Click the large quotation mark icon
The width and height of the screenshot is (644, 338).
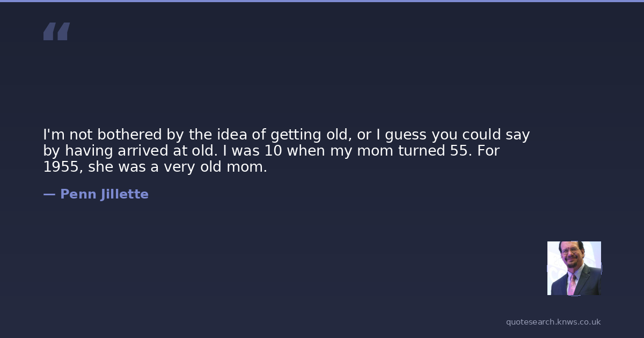pyautogui.click(x=56, y=32)
